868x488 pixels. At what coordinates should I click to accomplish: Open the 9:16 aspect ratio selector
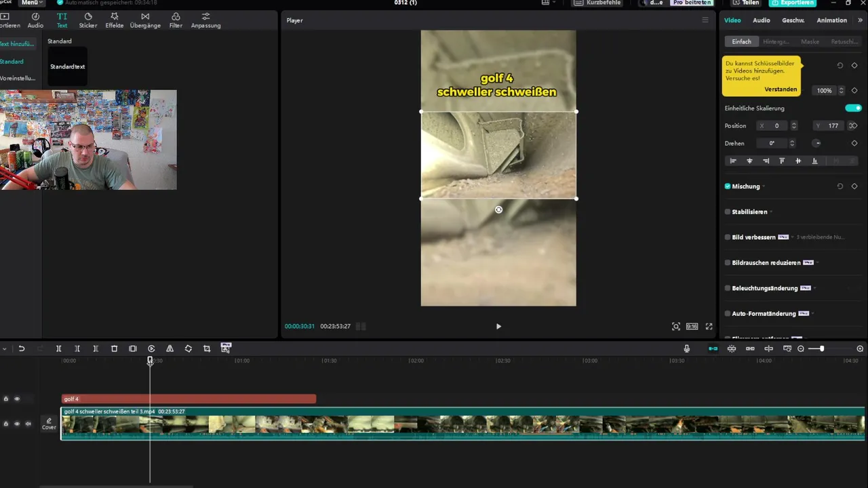pos(692,327)
